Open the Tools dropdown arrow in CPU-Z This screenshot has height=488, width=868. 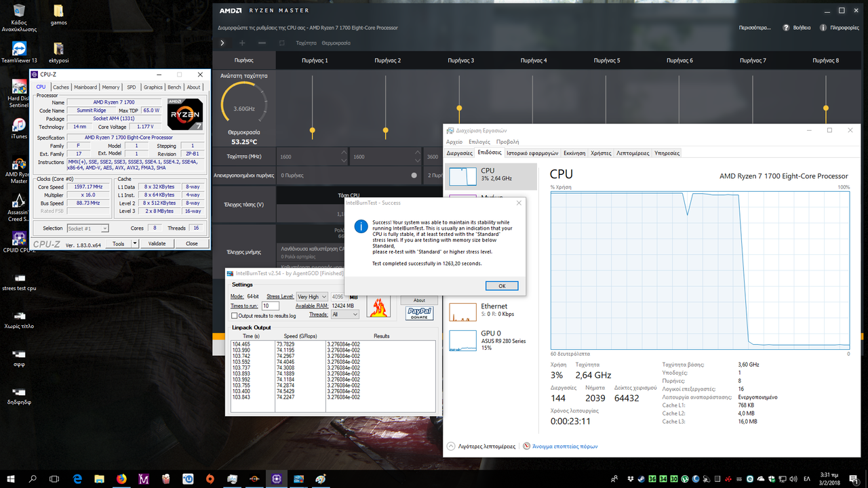pos(134,243)
